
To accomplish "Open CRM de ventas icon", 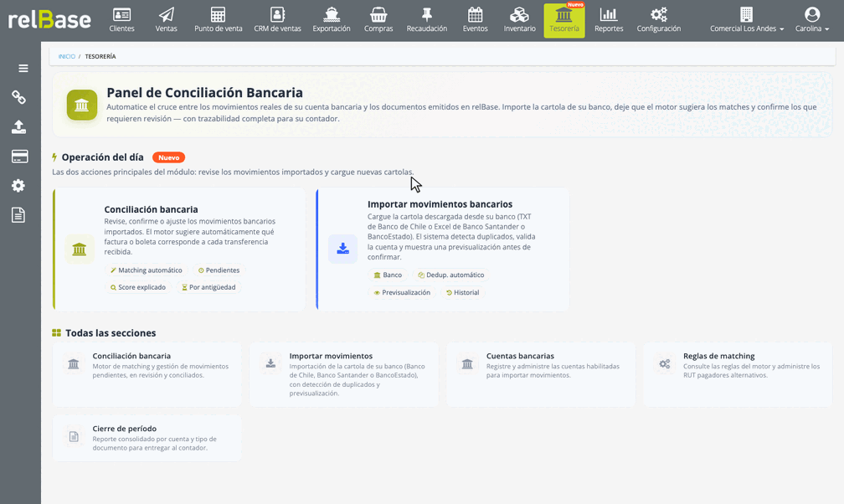I will click(x=277, y=14).
